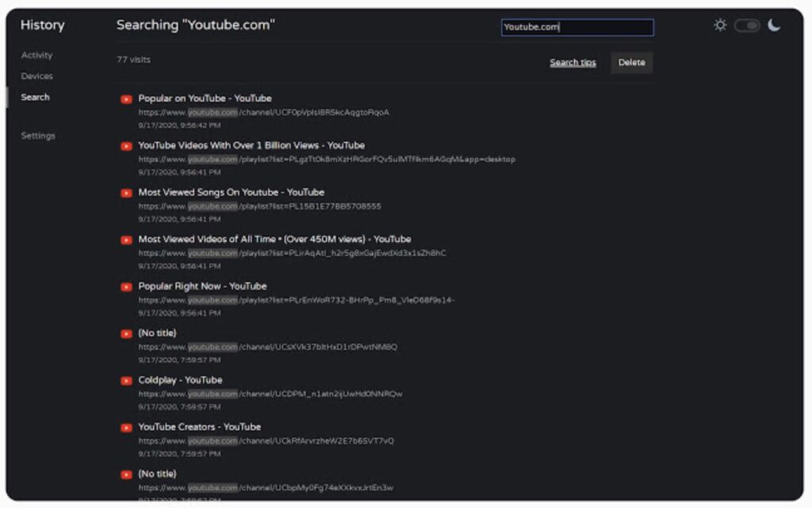Click the timestamp under Coldplay - YouTube
The height and width of the screenshot is (508, 812).
pyautogui.click(x=179, y=406)
